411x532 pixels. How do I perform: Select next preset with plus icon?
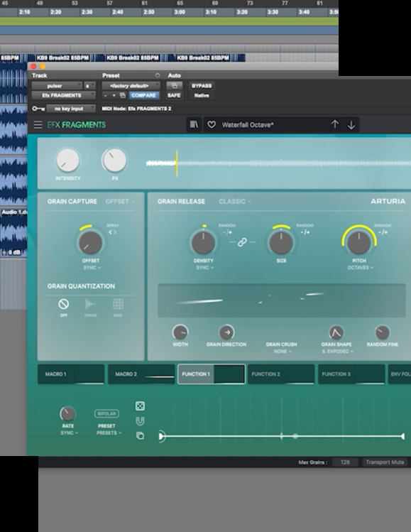point(114,96)
